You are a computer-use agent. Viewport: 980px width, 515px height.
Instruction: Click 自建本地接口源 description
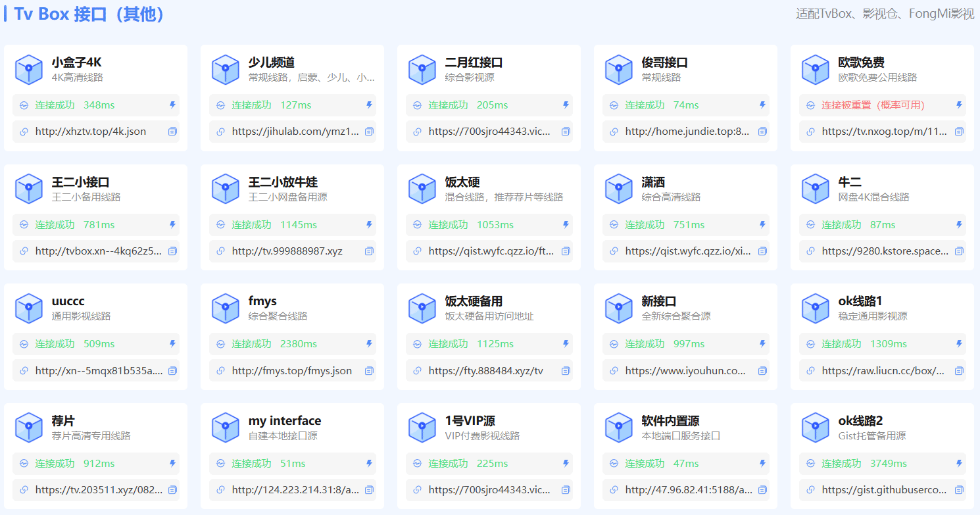point(283,436)
